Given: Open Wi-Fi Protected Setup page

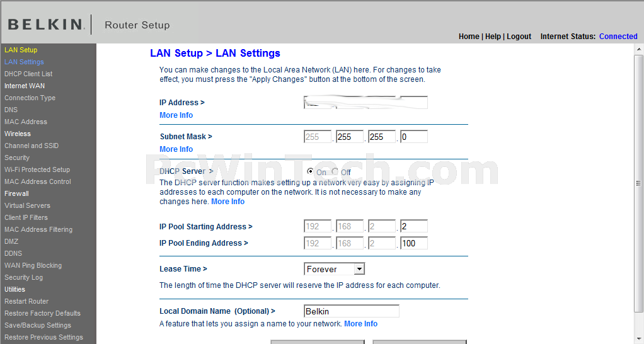Looking at the screenshot, I should tap(37, 169).
